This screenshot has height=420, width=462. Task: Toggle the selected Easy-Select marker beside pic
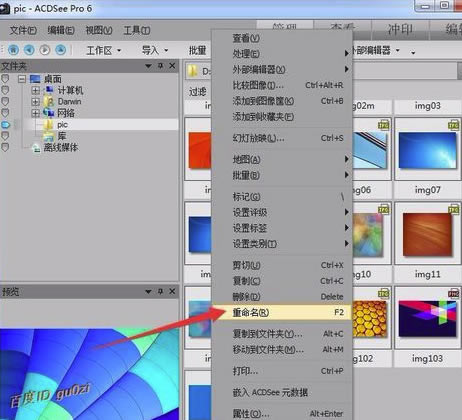[x=6, y=125]
